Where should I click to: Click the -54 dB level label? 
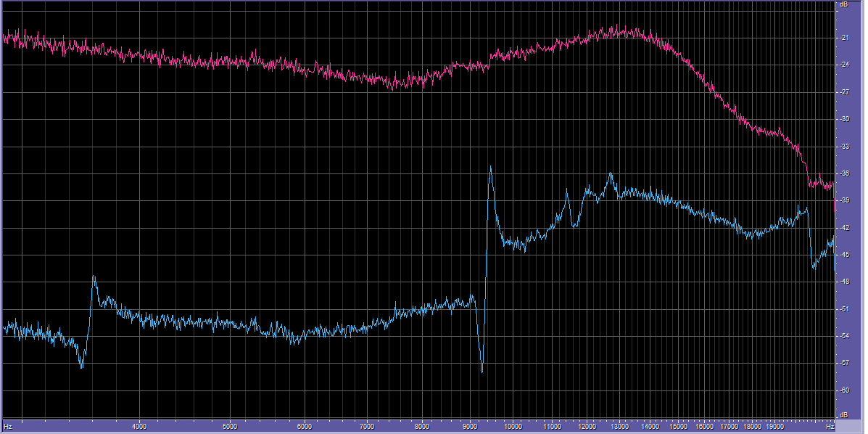pos(845,337)
